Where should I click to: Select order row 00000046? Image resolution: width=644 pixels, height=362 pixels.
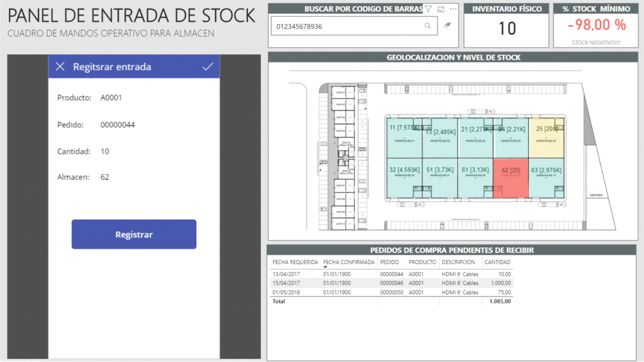tap(391, 283)
